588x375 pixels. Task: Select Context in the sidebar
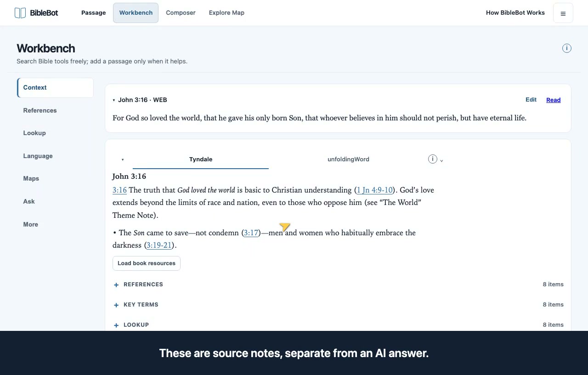(x=55, y=87)
